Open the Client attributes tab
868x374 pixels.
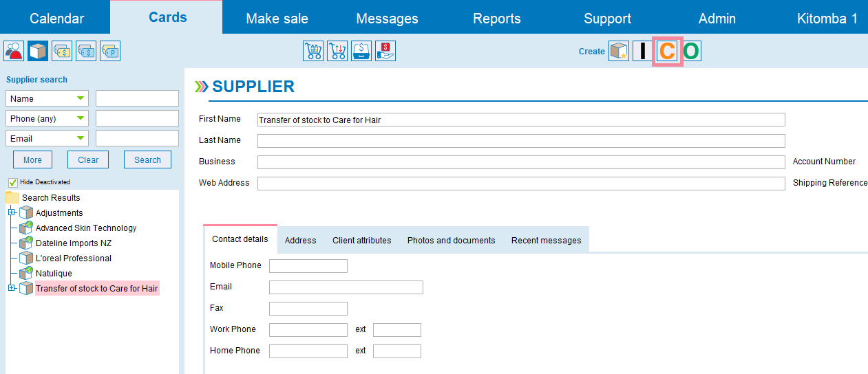pos(362,240)
